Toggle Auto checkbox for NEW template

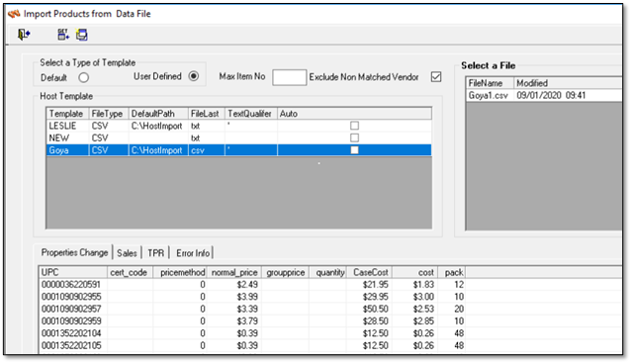(354, 137)
